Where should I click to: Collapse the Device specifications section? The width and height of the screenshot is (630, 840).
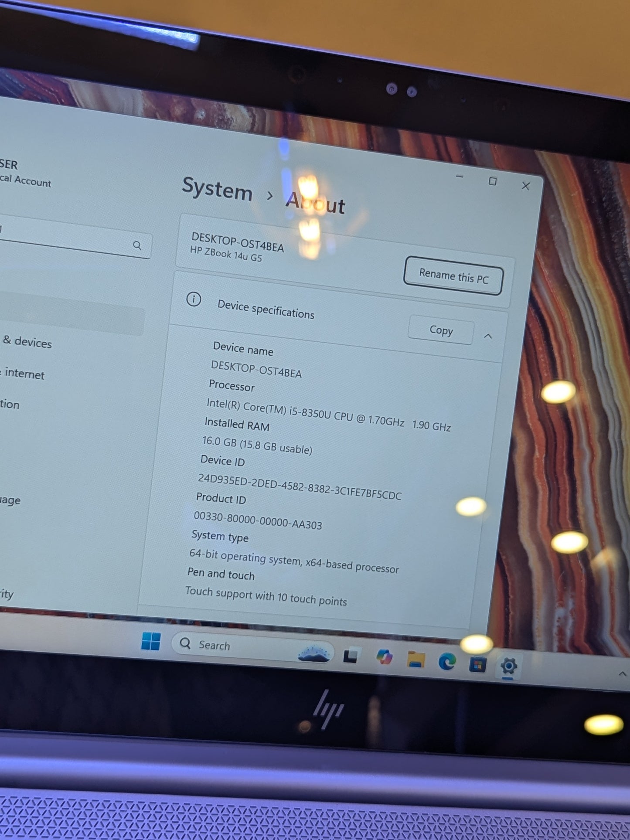pyautogui.click(x=488, y=336)
